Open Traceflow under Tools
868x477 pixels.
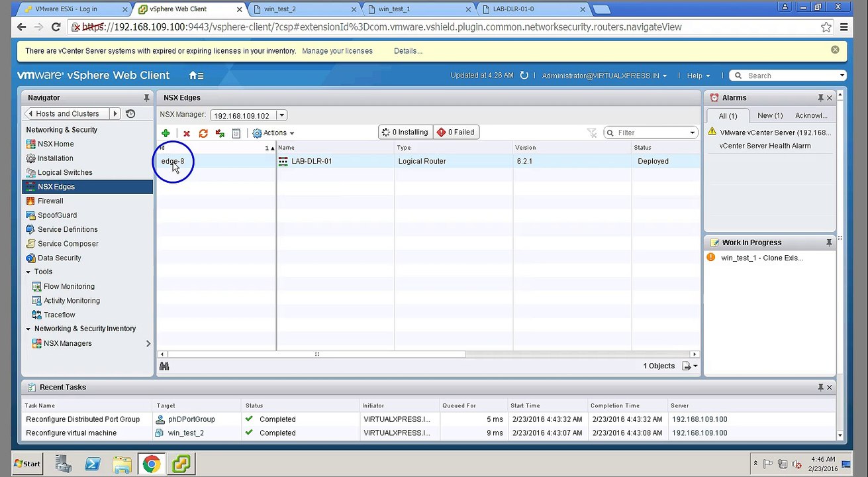click(60, 315)
